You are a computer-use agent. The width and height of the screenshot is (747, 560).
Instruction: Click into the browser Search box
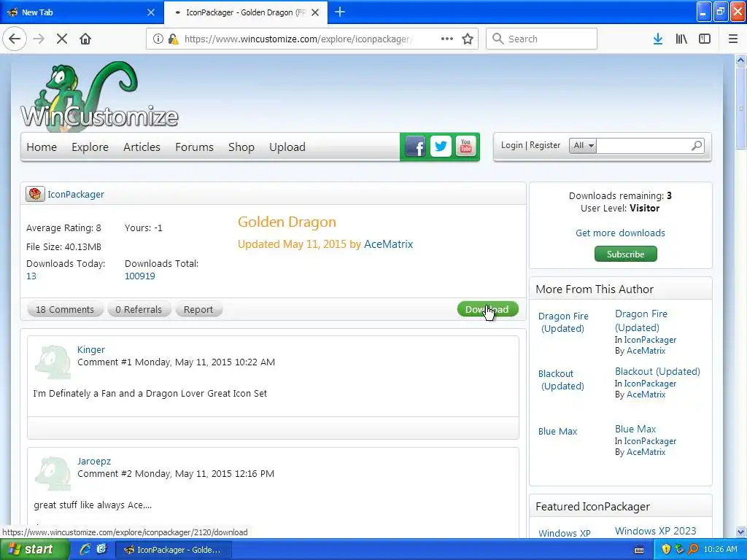click(541, 39)
